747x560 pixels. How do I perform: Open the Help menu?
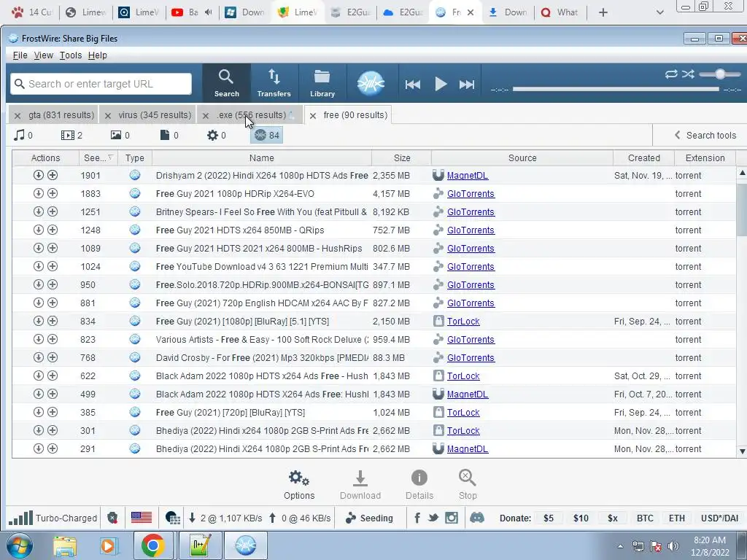[97, 55]
